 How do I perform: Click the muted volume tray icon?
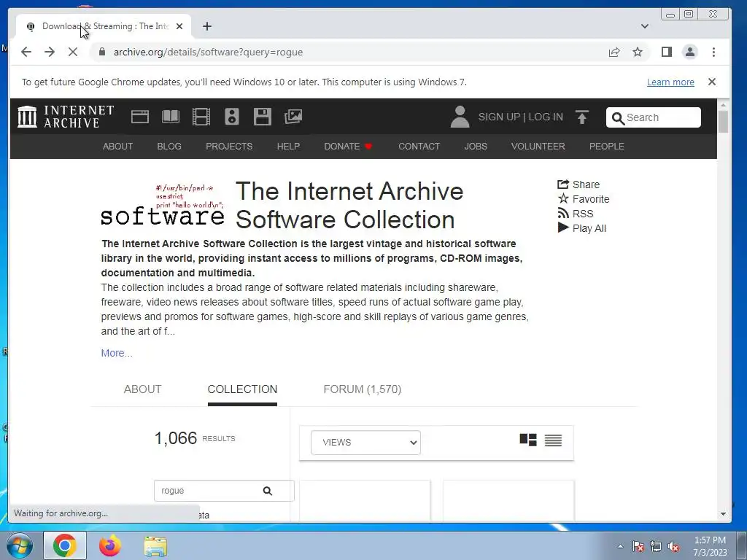coord(673,547)
